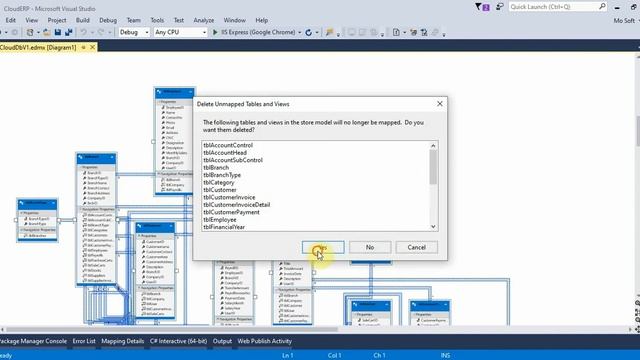Click the pin icon on the CloudDbV1.edmx tab
Image resolution: width=640 pixels, height=360 pixels.
[84, 47]
